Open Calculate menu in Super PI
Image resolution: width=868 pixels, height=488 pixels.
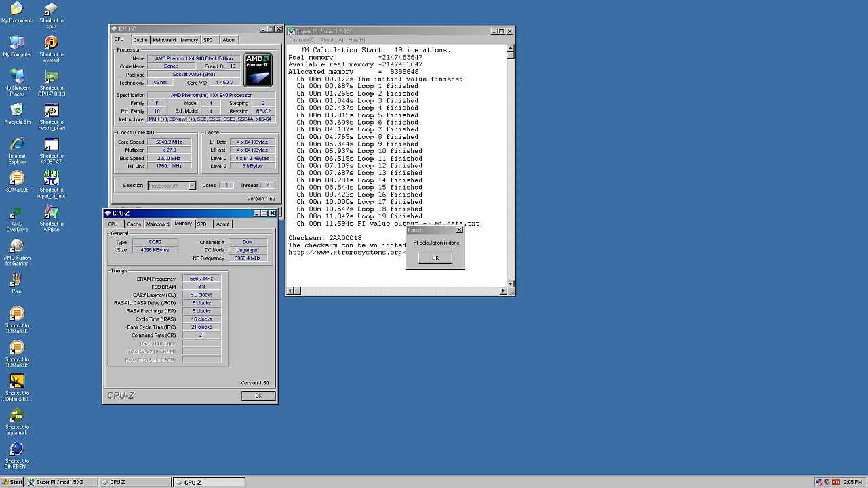tap(302, 40)
